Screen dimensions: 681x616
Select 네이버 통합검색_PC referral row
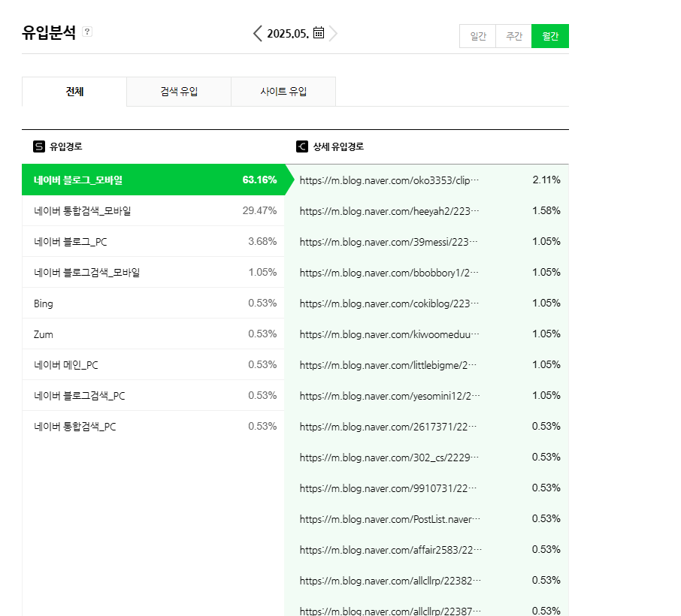[153, 426]
